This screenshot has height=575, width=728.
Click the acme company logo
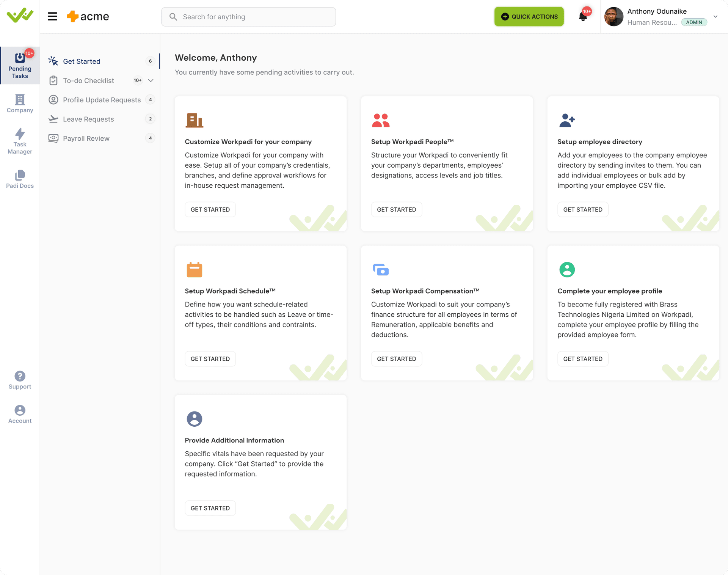[88, 16]
